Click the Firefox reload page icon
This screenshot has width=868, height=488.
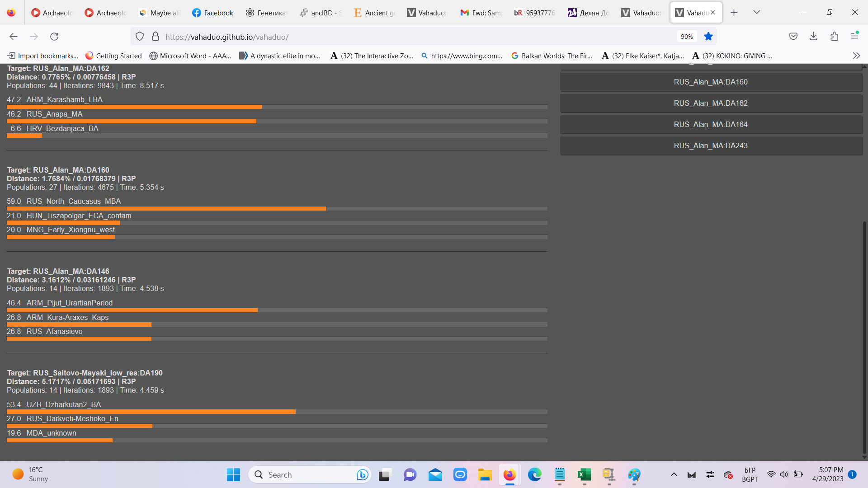[x=54, y=37]
